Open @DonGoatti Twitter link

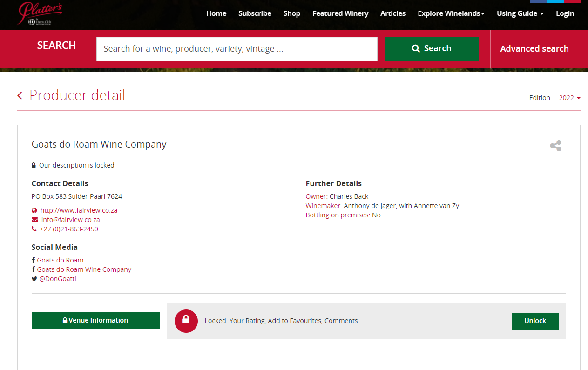[58, 279]
